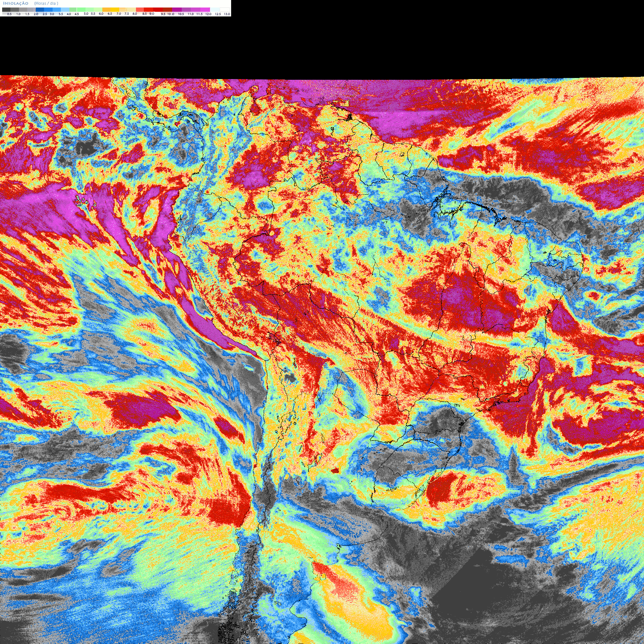Click the '8.0' legend value
Screen dimensions: 644x644
135,14
